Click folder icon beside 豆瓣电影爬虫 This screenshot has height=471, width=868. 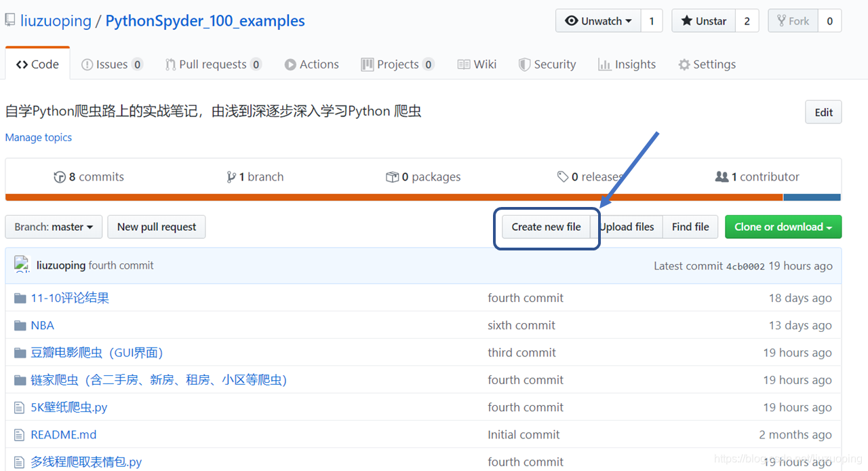pos(20,353)
